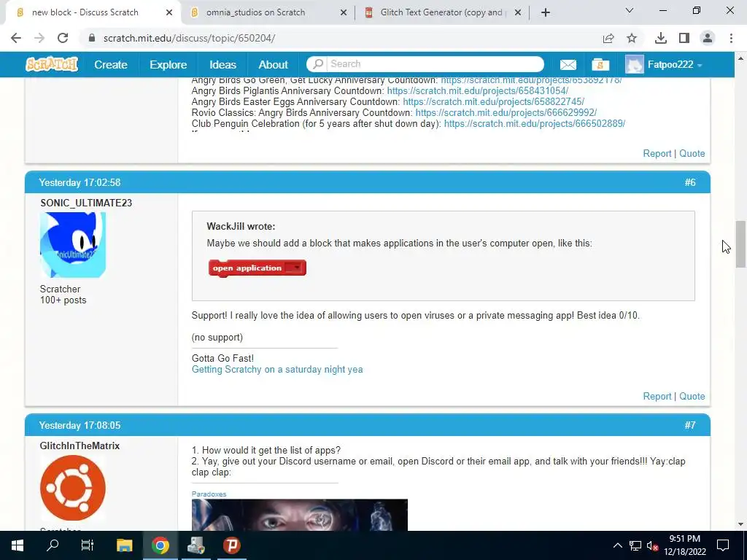The width and height of the screenshot is (747, 560).
Task: Open a new tab with the plus button
Action: (546, 12)
